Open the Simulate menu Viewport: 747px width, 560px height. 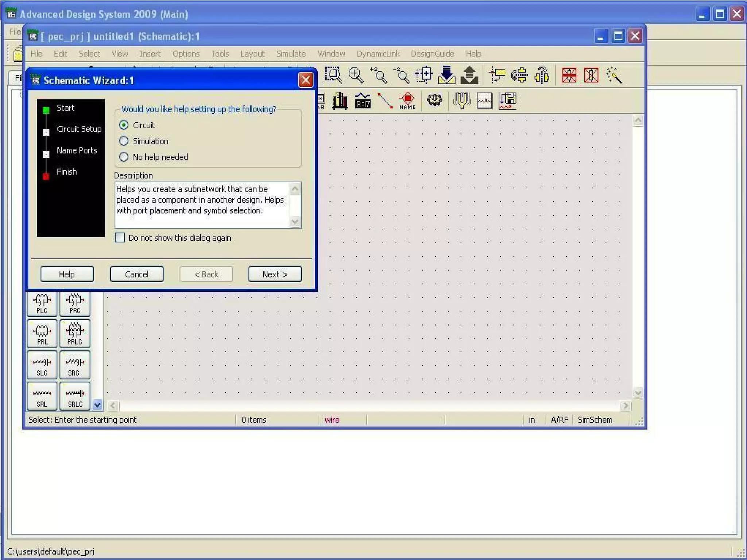291,54
